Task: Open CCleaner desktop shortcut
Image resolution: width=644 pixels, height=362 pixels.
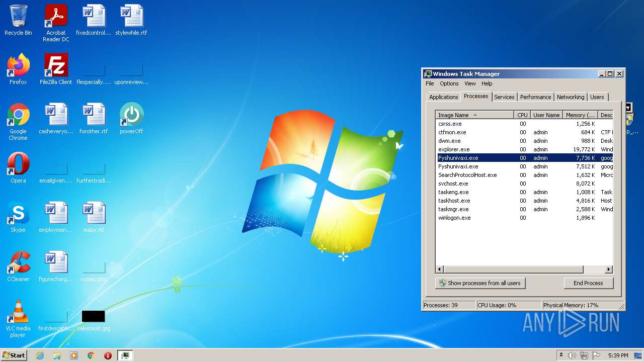Action: click(18, 266)
